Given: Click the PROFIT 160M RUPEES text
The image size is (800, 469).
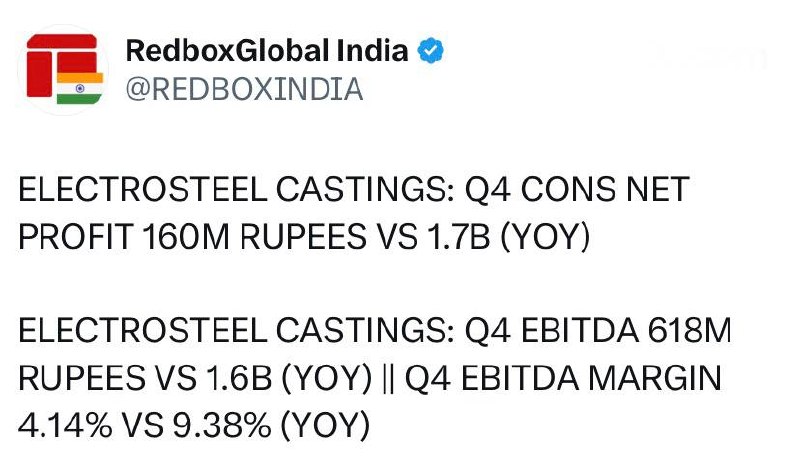Looking at the screenshot, I should pos(192,237).
